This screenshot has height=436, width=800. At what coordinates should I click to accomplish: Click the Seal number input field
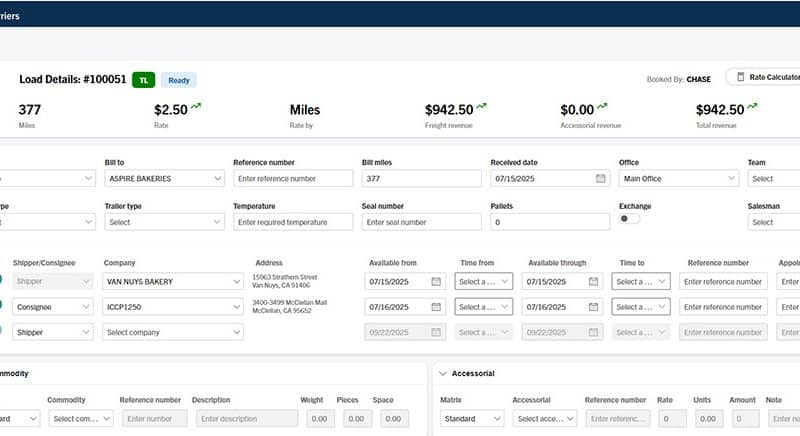421,222
